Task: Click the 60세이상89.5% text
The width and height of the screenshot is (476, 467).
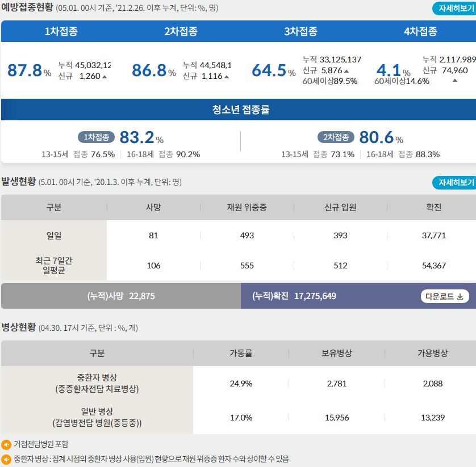Action: [330, 81]
